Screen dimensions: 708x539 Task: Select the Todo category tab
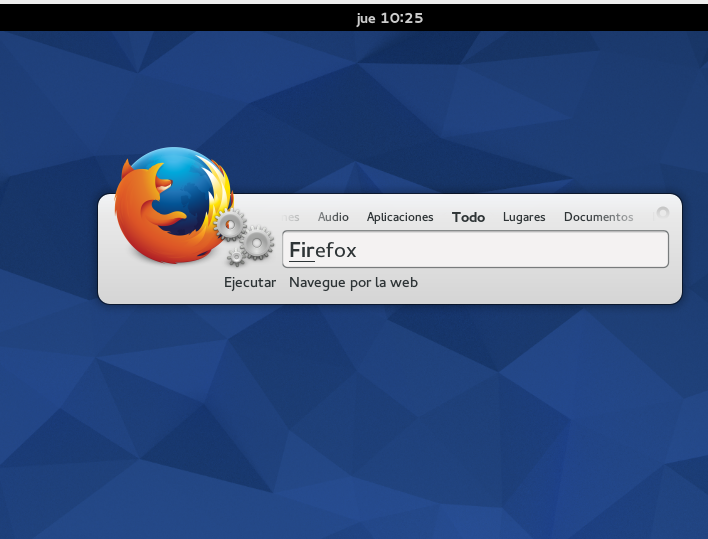(468, 217)
